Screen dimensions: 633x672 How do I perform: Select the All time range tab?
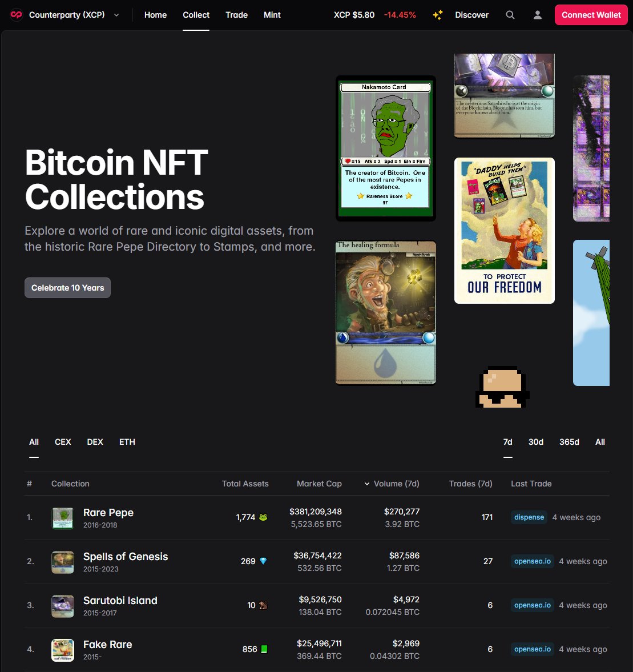(x=600, y=442)
